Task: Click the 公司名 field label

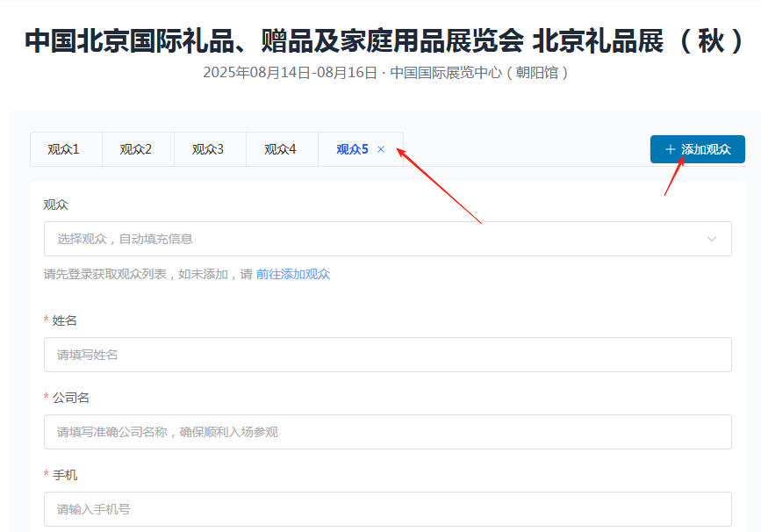Action: tap(71, 398)
